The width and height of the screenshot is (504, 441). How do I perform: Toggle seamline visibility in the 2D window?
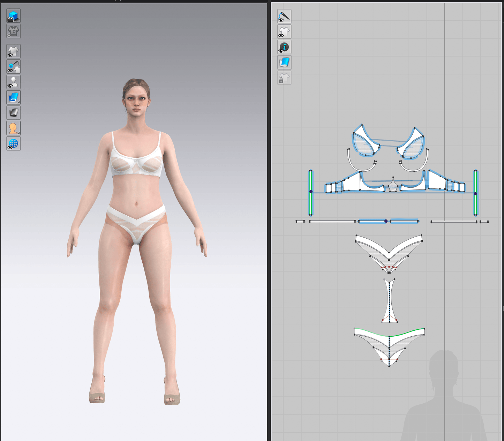(284, 16)
